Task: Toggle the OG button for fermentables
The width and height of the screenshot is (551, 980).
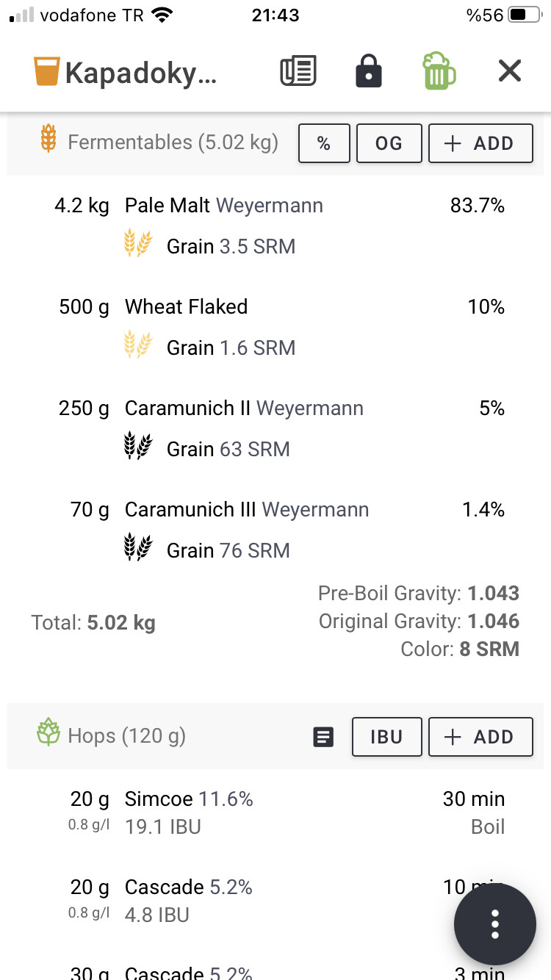Action: [389, 143]
